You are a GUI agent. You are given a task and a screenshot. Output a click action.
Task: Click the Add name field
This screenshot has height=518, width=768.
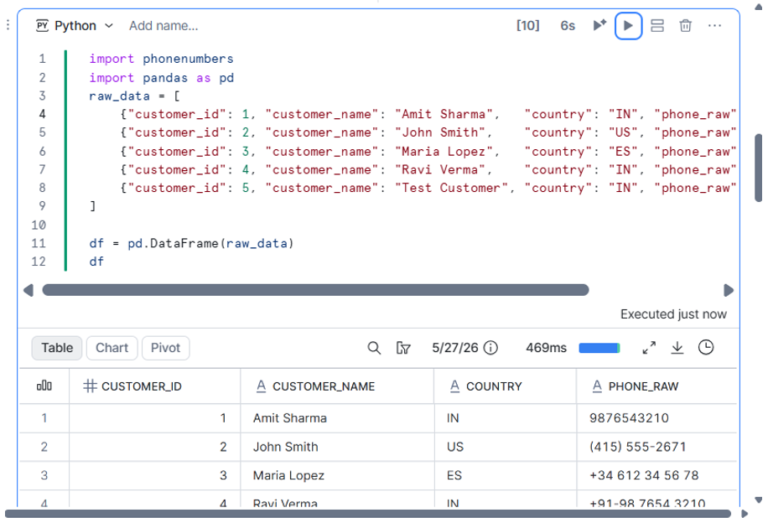pos(164,26)
